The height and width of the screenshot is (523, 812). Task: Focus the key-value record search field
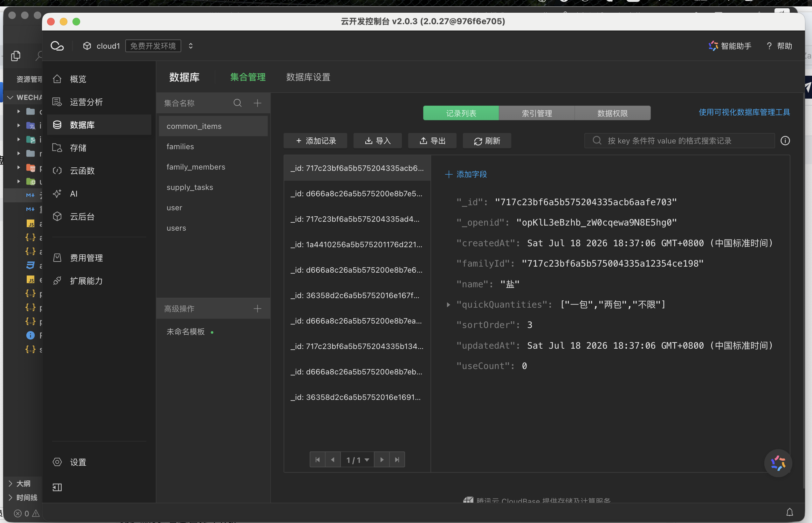coord(679,141)
